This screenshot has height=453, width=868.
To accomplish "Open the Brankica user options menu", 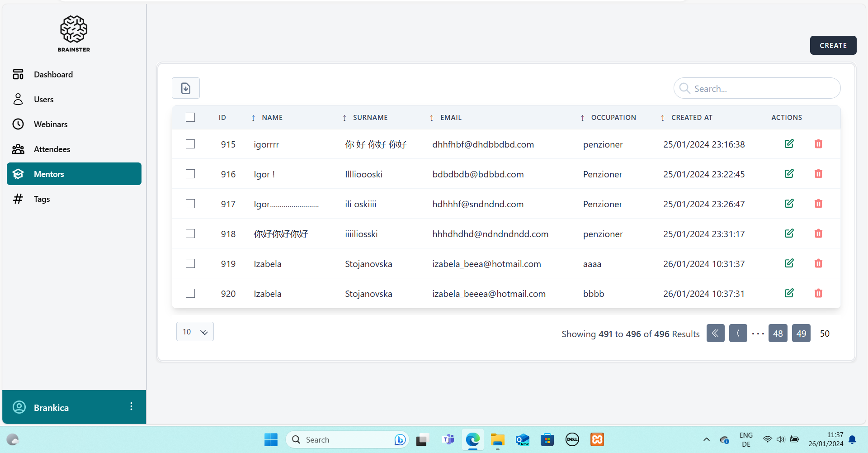I will coord(131,406).
